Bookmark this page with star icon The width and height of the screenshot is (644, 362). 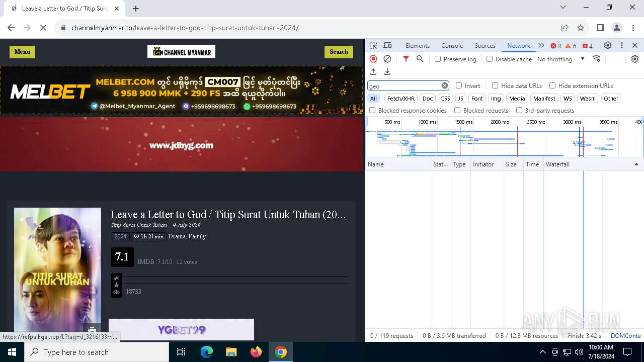(x=581, y=28)
